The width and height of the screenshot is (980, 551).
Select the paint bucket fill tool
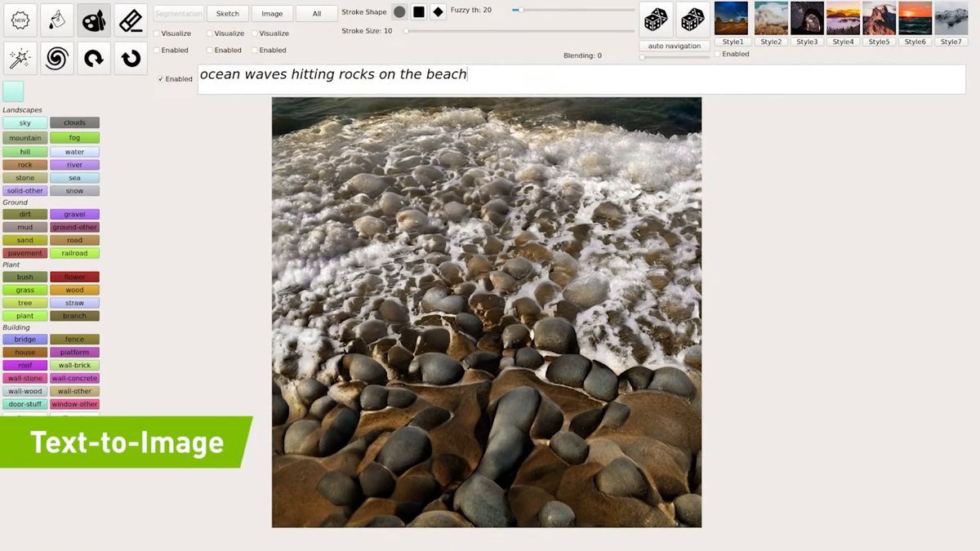pyautogui.click(x=56, y=20)
